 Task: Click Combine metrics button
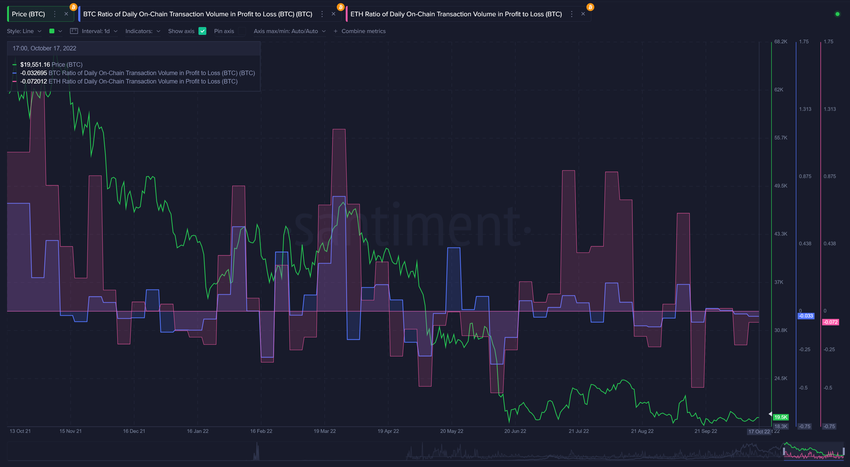tap(365, 31)
